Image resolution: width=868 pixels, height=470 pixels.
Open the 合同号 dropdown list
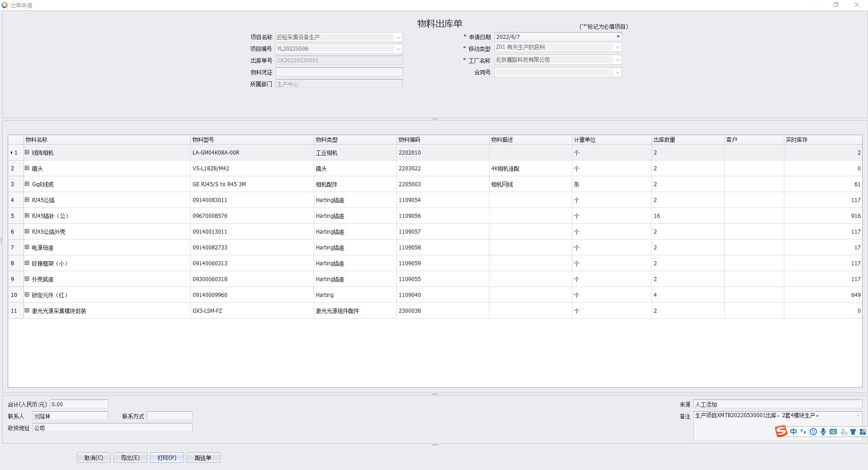pyautogui.click(x=618, y=72)
